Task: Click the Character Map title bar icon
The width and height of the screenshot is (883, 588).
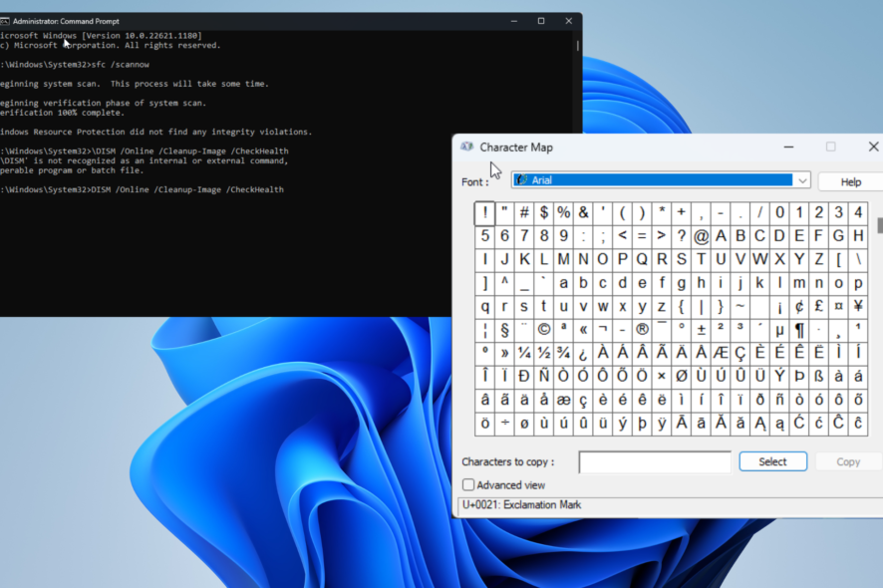Action: pyautogui.click(x=466, y=147)
